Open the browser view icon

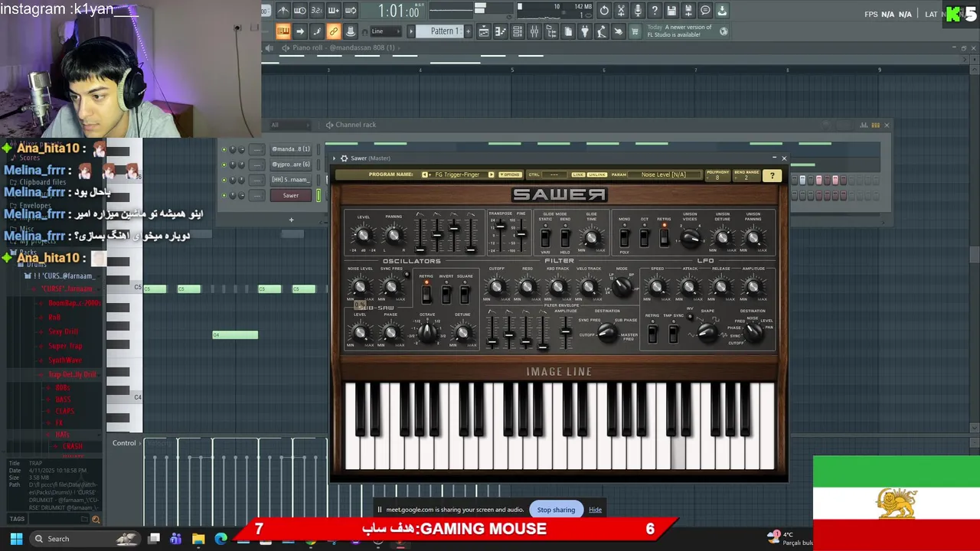[x=551, y=31]
